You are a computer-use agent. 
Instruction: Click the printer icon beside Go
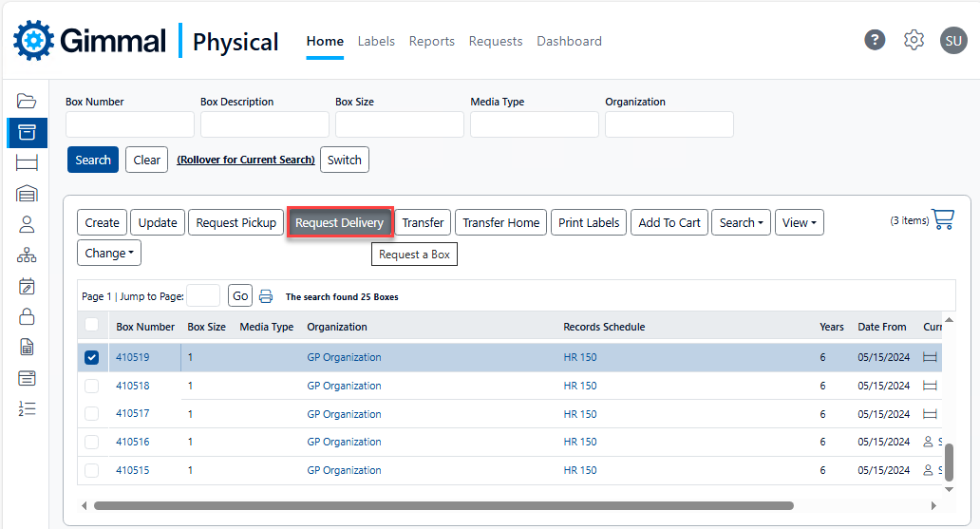pos(266,296)
